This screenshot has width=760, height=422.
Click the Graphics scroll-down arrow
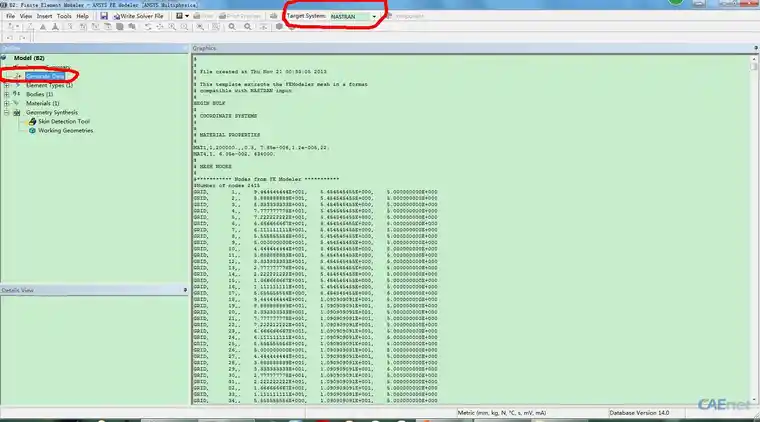click(754, 401)
